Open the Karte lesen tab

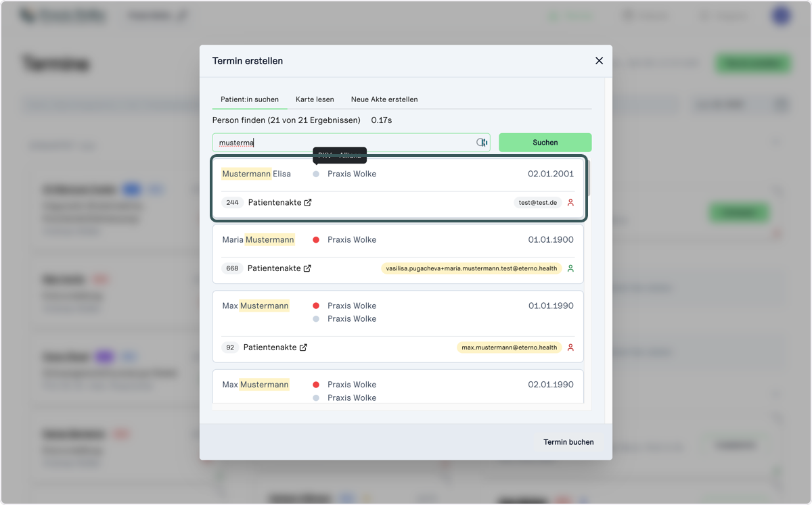(315, 99)
